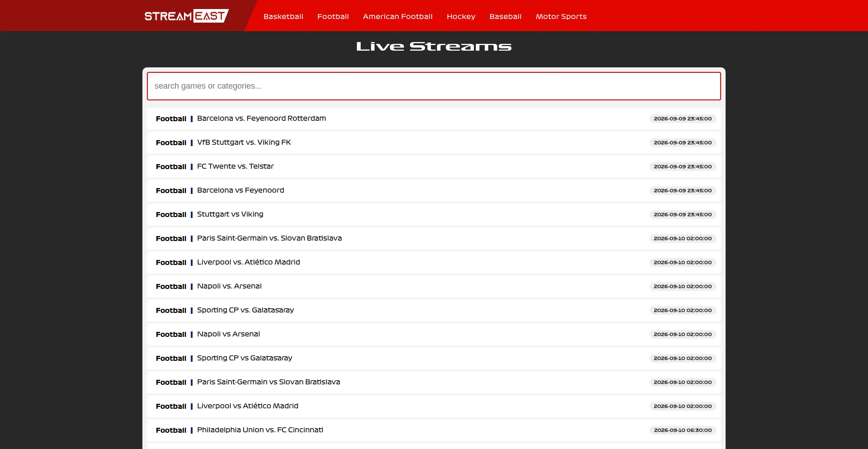Click time badge on Philadelphia Union row
The height and width of the screenshot is (449, 868).
click(x=683, y=430)
